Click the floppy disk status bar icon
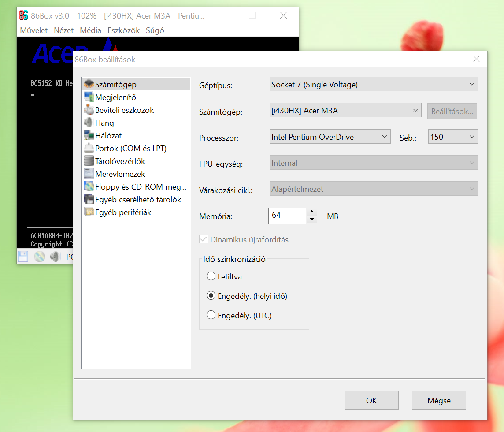The height and width of the screenshot is (432, 504). point(23,257)
